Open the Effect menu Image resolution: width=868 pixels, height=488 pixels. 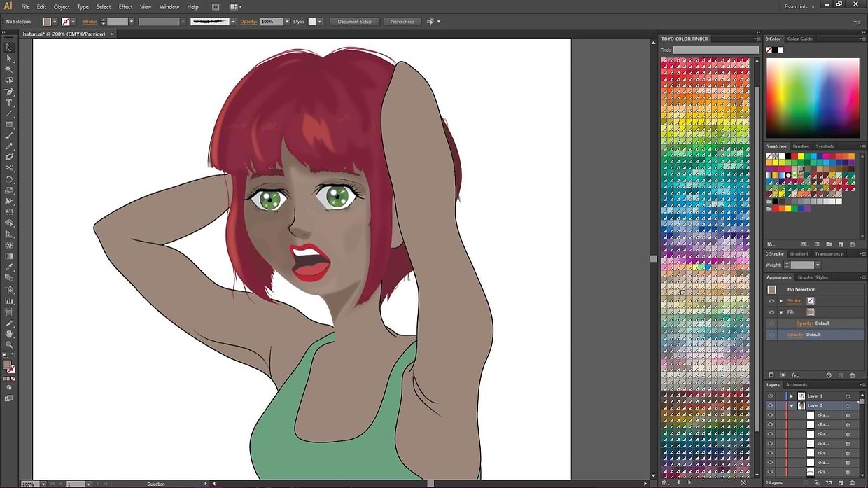pos(125,7)
